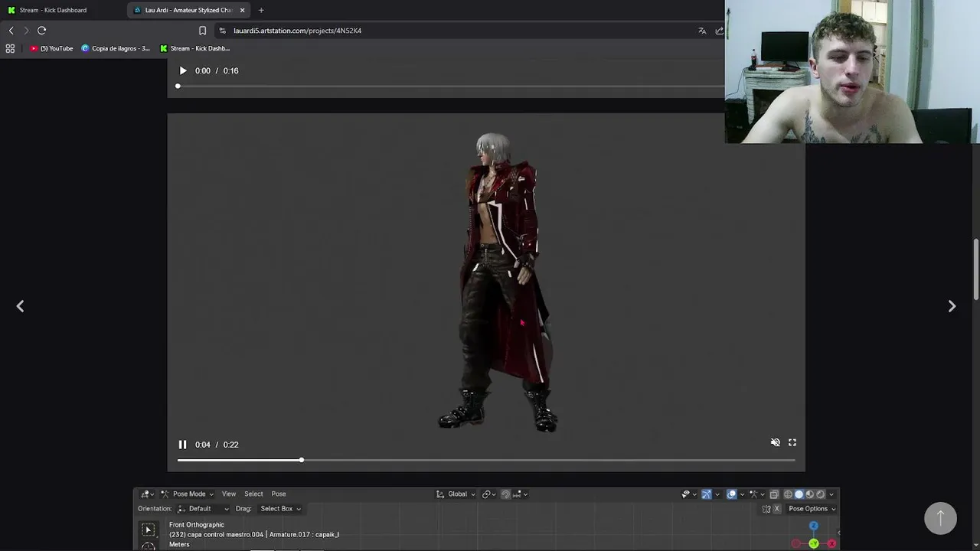The height and width of the screenshot is (551, 980).
Task: Translate this page using translate icon
Action: (702, 31)
